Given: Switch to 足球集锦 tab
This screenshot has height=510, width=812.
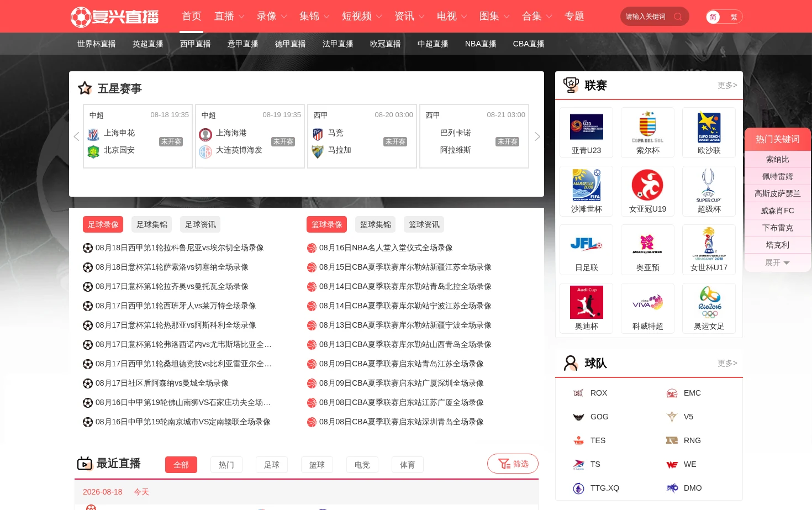Looking at the screenshot, I should 152,224.
